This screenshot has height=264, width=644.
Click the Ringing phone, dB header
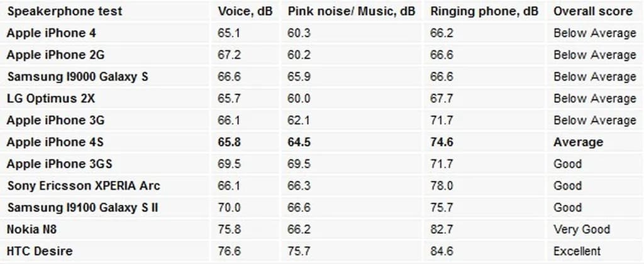pos(484,11)
